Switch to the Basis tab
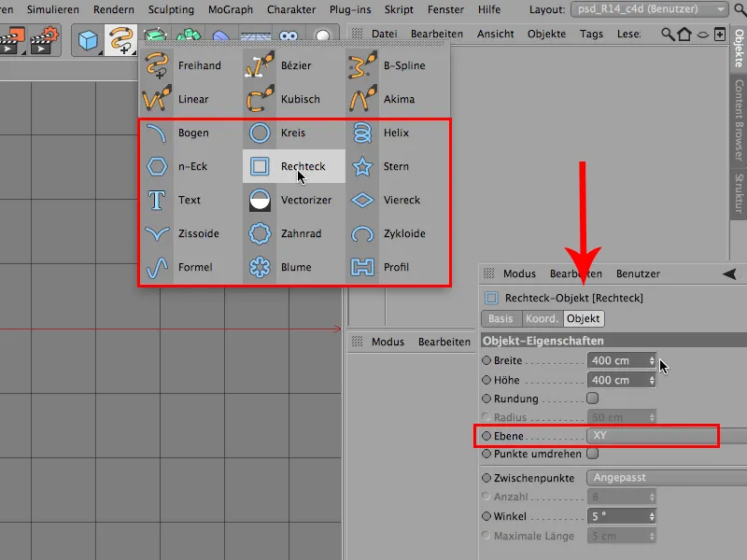 point(500,318)
